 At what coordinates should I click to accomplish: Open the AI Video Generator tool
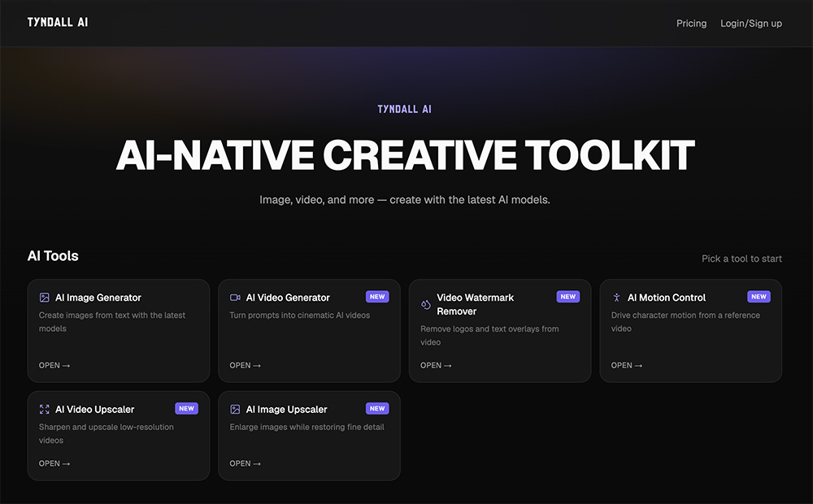[246, 366]
